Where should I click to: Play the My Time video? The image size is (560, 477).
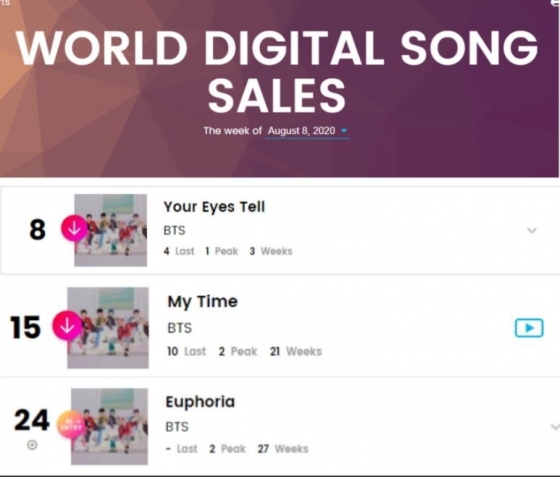click(529, 328)
